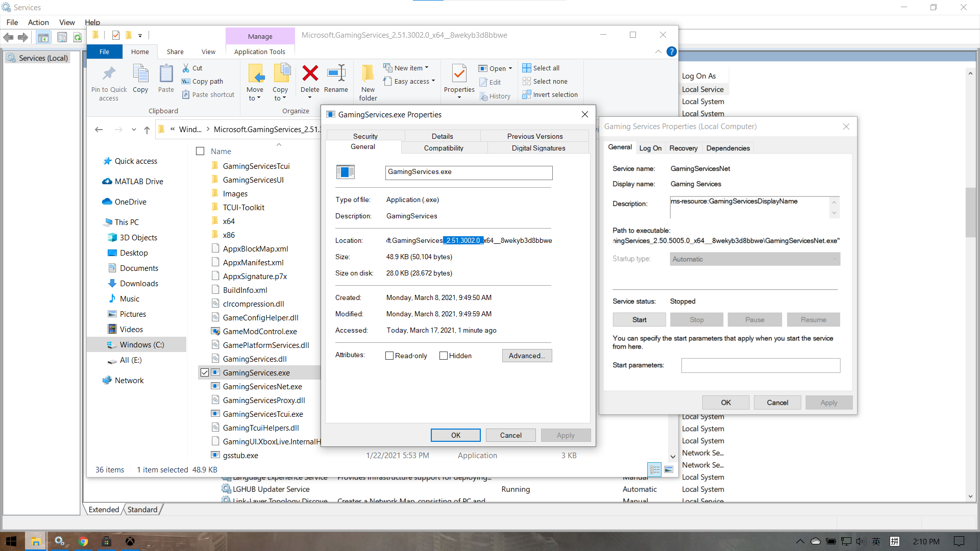Tick the Hidden attribute checkbox
980x551 pixels.
(444, 356)
